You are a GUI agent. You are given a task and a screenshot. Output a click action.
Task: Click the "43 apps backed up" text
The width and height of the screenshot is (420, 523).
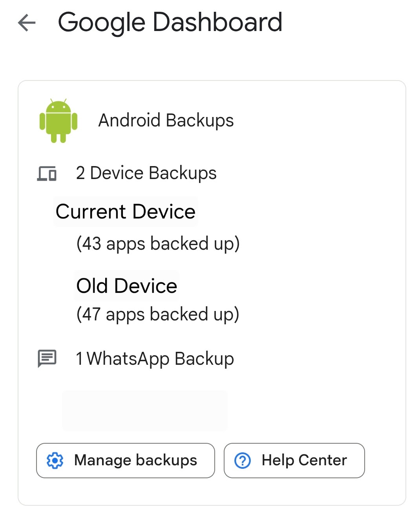click(x=158, y=243)
